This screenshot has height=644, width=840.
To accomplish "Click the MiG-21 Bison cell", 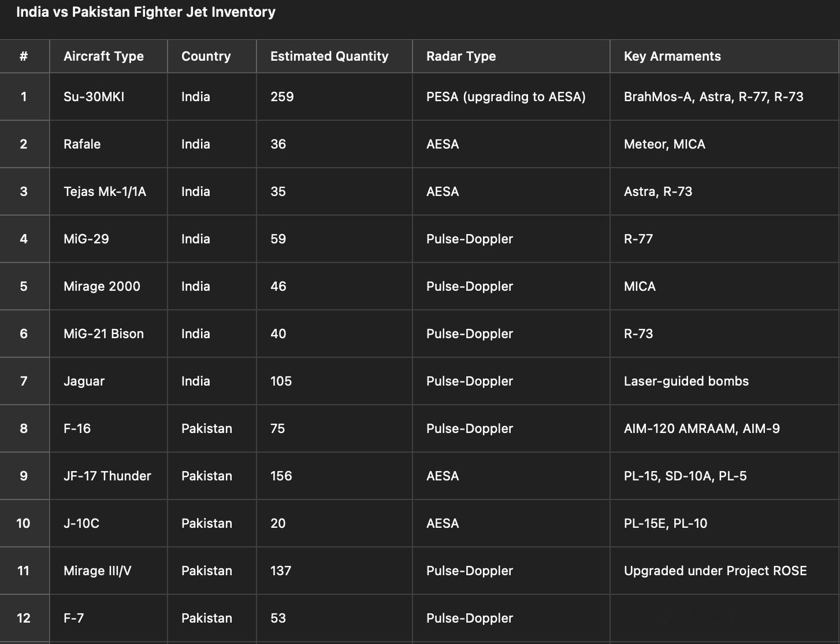I will [109, 334].
